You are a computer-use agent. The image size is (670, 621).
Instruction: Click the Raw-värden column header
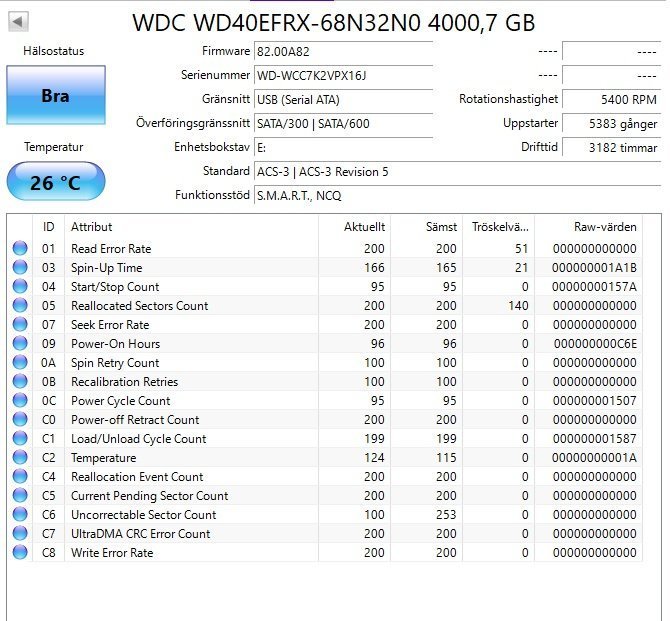pyautogui.click(x=588, y=227)
